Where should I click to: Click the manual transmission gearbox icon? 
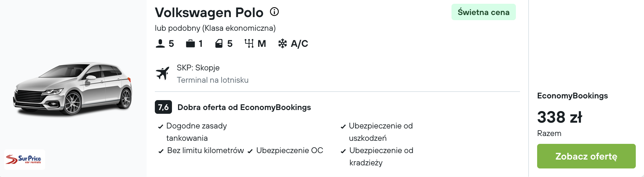[x=249, y=43]
